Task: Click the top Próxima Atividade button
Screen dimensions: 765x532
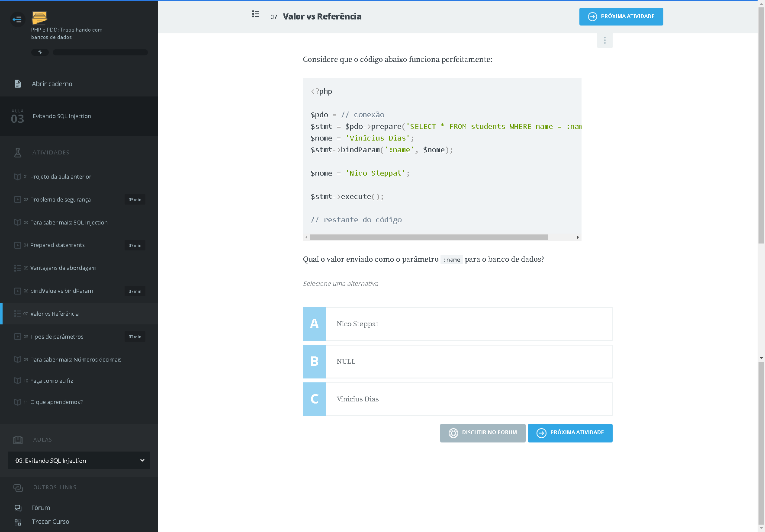Action: pyautogui.click(x=621, y=16)
